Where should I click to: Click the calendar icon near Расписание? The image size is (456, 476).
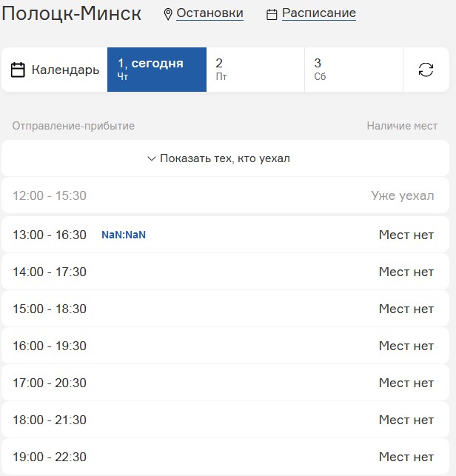[x=272, y=14]
